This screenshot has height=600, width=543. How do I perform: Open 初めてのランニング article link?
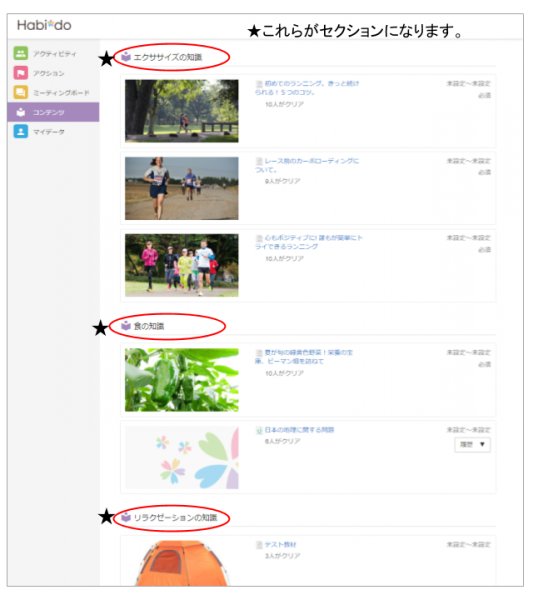pos(307,88)
